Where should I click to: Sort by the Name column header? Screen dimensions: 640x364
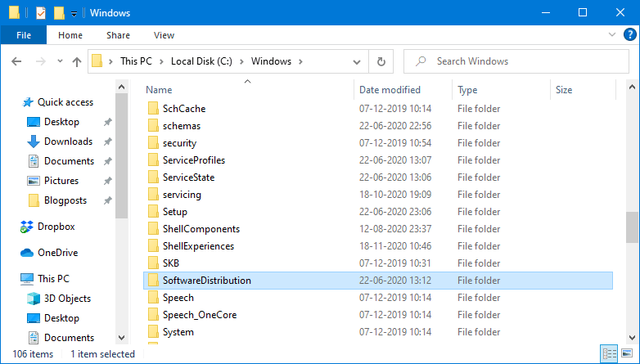point(159,90)
